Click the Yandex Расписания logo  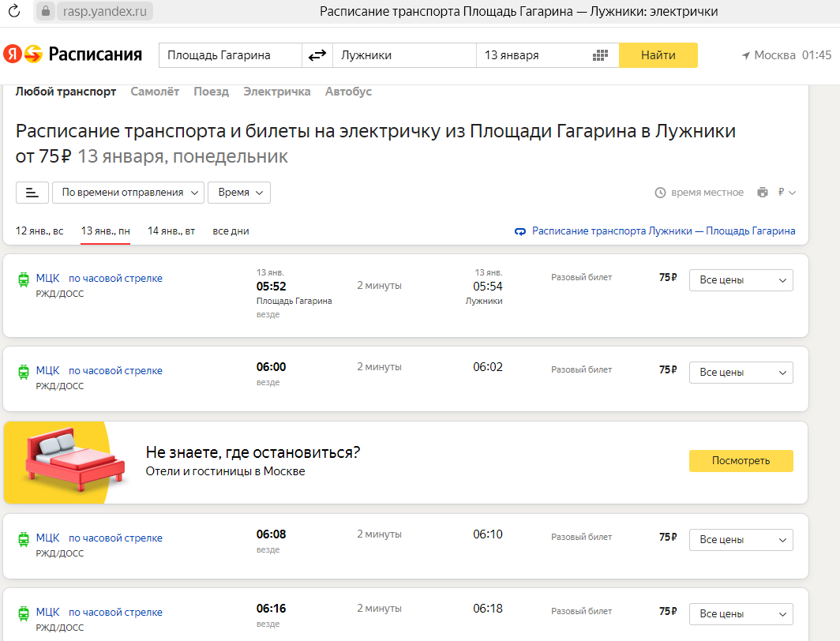pyautogui.click(x=73, y=54)
